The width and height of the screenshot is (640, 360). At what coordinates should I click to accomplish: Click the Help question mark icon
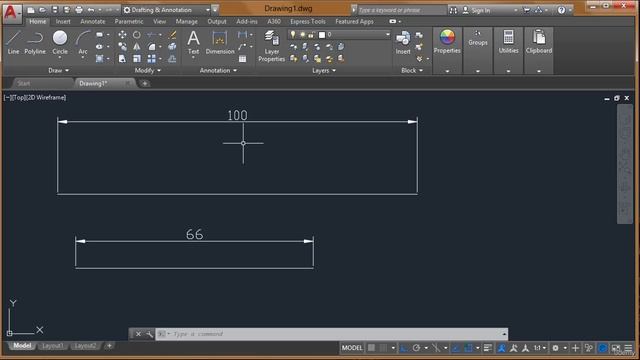tap(562, 10)
